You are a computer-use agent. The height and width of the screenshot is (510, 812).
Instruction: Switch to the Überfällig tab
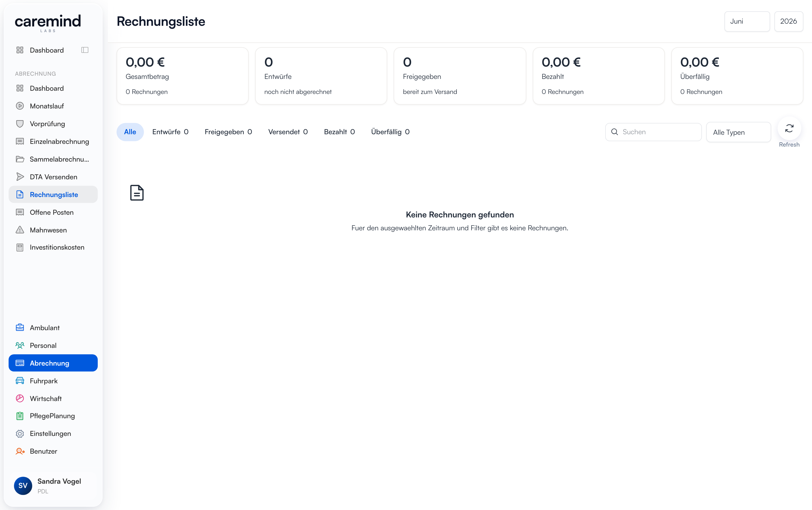390,132
